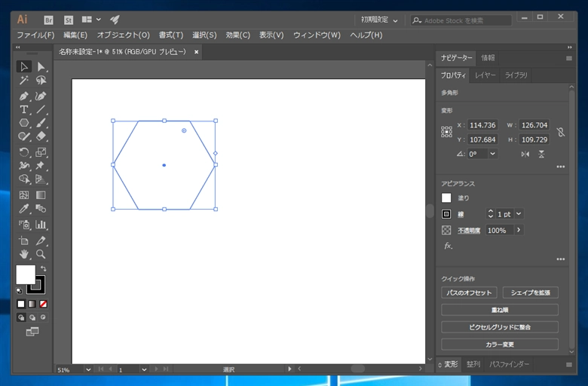Set Gradient fill mode button
The height and width of the screenshot is (386, 588).
[x=32, y=304]
